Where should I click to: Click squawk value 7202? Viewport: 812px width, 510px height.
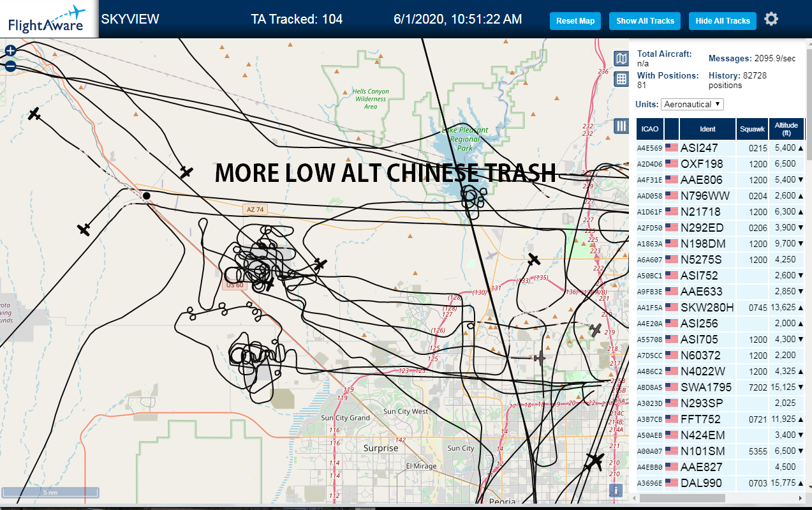pyautogui.click(x=758, y=387)
